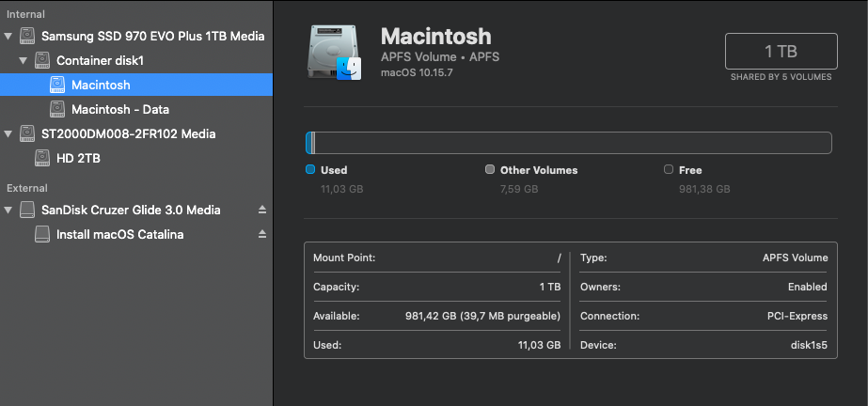This screenshot has height=406, width=868.
Task: Click the large Macintosh disk image with Finder badge
Action: 335,52
